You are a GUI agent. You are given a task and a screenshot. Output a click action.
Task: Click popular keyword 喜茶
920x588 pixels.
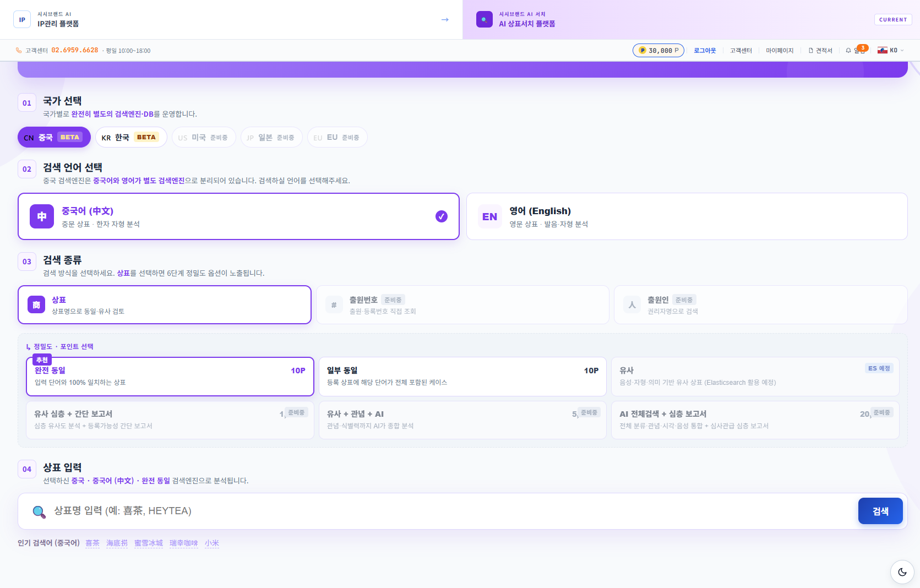92,543
